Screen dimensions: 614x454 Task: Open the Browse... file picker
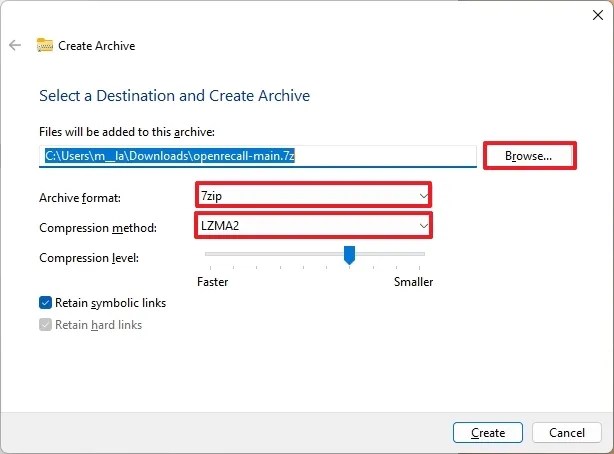529,156
